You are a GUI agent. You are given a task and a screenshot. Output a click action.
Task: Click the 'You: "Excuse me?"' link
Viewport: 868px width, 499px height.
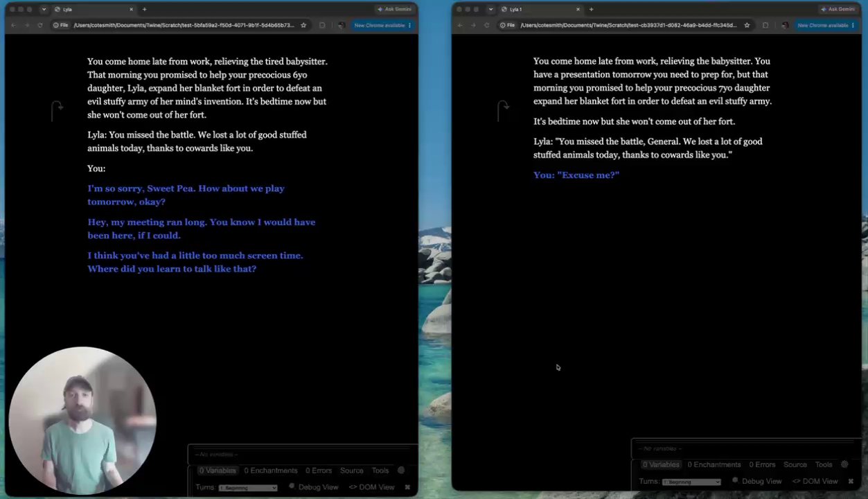(x=576, y=175)
